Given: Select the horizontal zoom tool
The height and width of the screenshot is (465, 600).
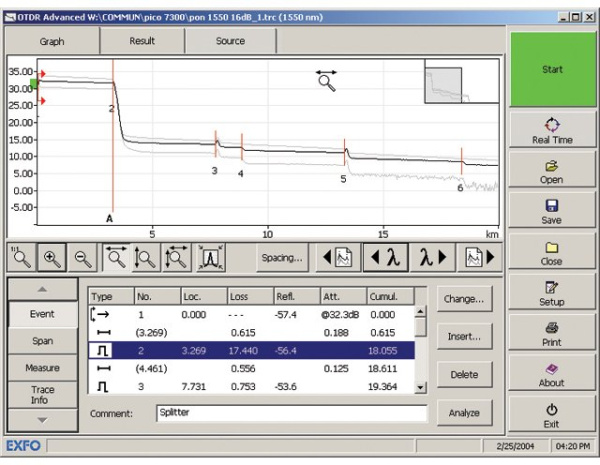Looking at the screenshot, I should point(117,258).
